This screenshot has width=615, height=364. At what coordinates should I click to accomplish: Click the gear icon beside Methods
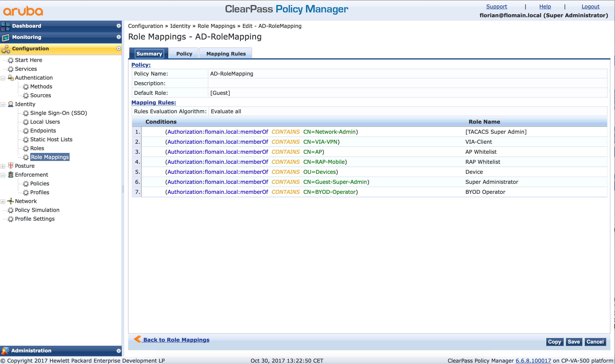[x=26, y=87]
